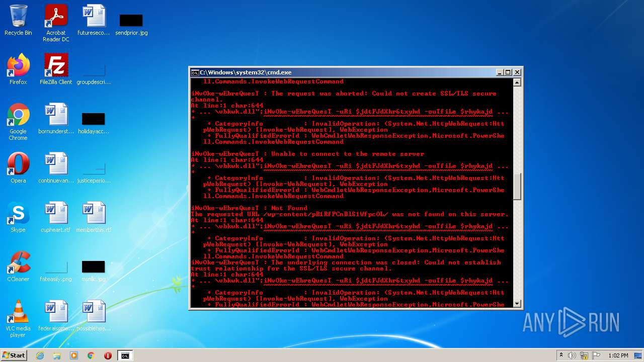Open the Firefox desktop shortcut
Image resolution: width=644 pixels, height=362 pixels.
[x=18, y=69]
